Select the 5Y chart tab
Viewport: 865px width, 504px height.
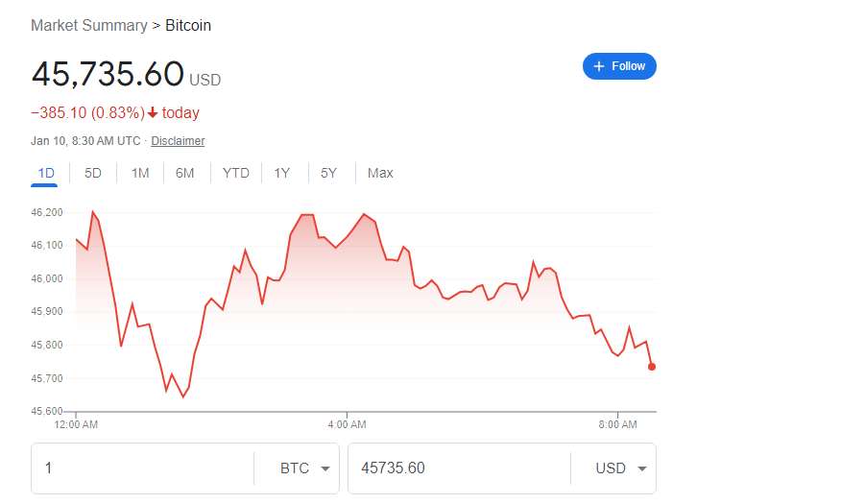[x=328, y=174]
